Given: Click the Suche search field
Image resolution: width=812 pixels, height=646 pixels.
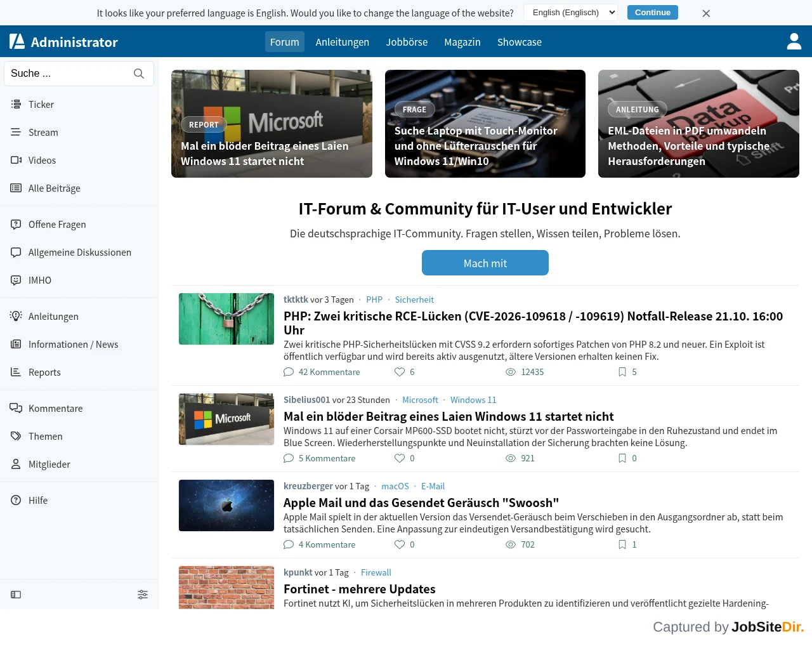Looking at the screenshot, I should point(79,74).
